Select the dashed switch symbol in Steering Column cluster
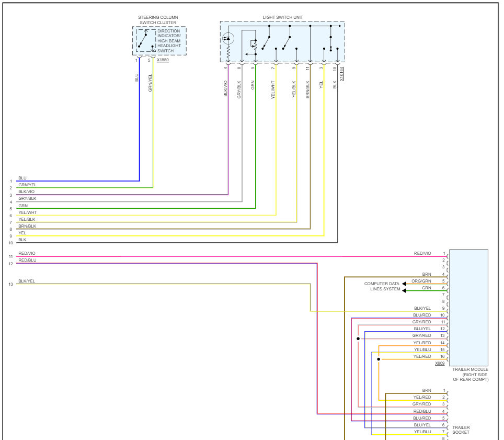 pyautogui.click(x=146, y=40)
